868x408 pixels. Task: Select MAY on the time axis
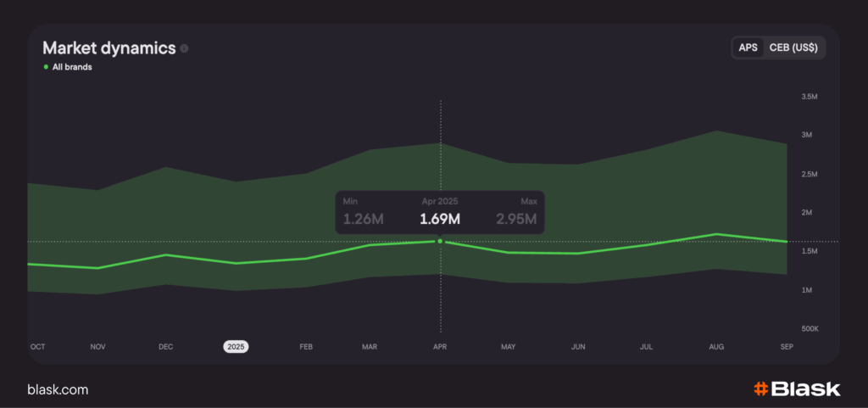(509, 347)
